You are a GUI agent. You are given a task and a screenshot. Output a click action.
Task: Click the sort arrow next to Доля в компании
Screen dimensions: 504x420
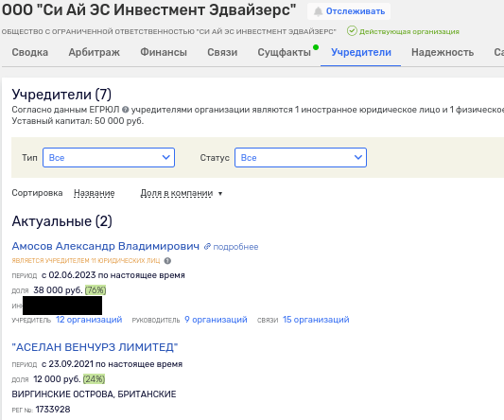point(220,194)
